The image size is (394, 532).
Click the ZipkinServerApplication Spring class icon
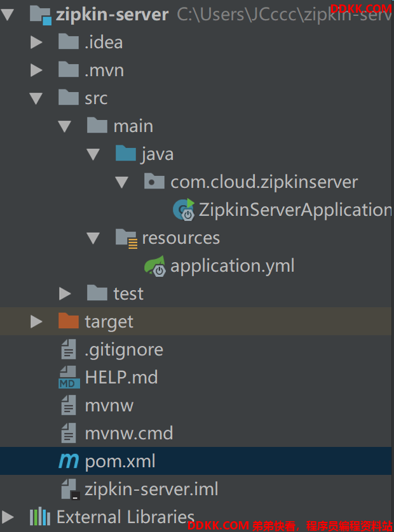coord(184,209)
